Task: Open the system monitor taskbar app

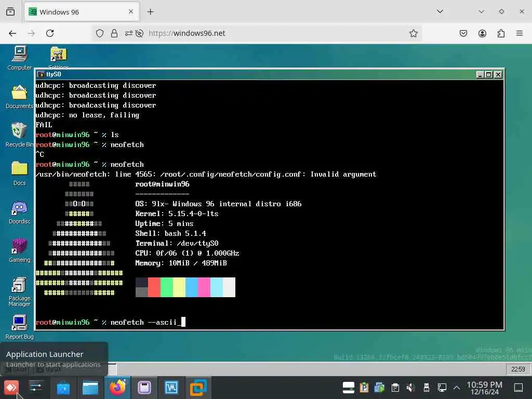Action: tap(171, 388)
